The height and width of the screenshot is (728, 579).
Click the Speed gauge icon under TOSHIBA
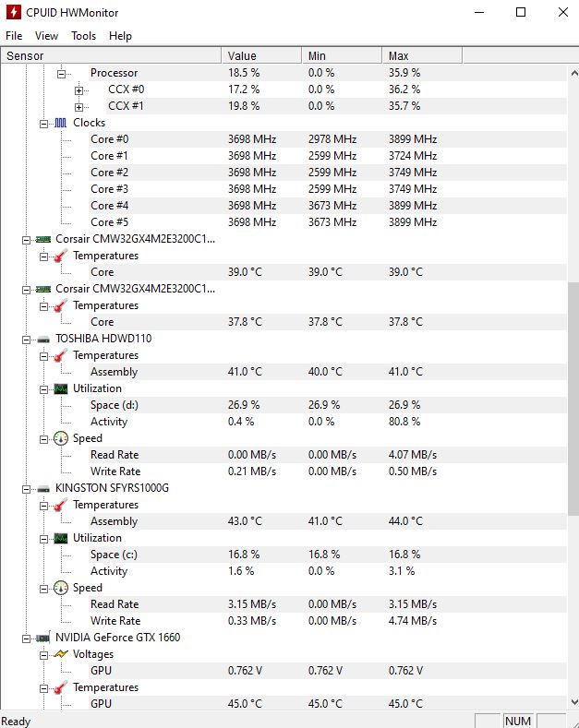(x=61, y=438)
